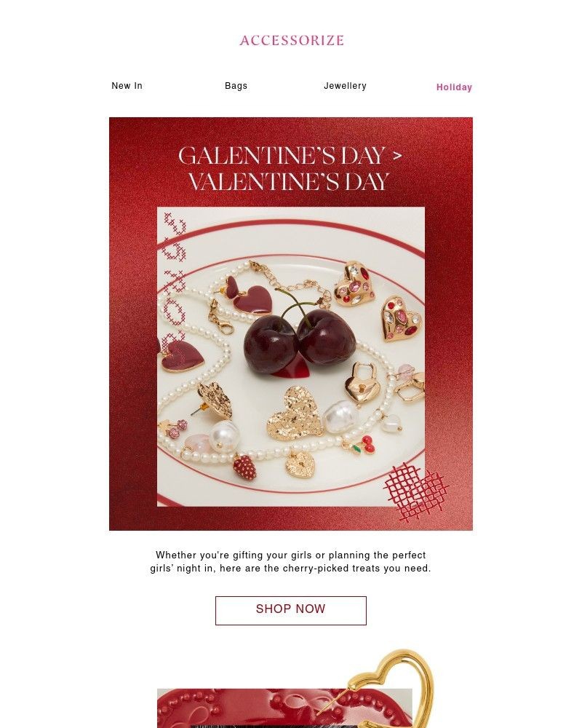The height and width of the screenshot is (728, 582).
Task: Click the cherry charm near the pearls
Action: point(370,445)
